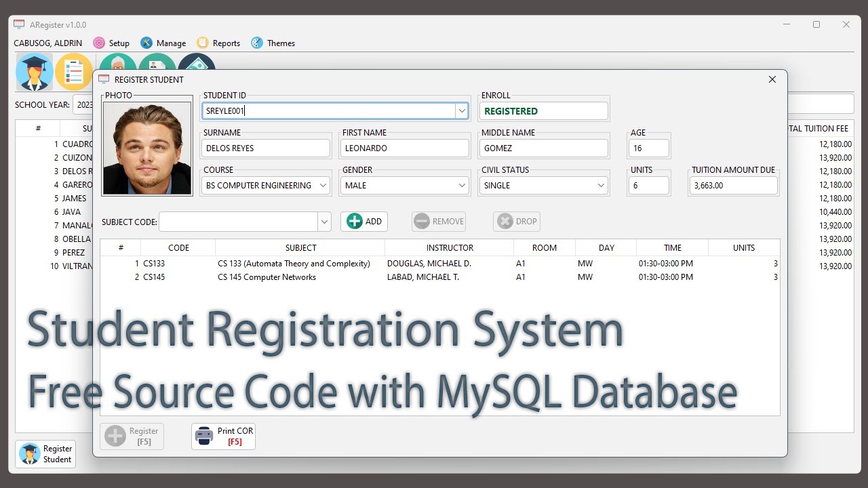Screen dimensions: 868x488
Task: Click the Student ID input field
Action: pos(329,110)
